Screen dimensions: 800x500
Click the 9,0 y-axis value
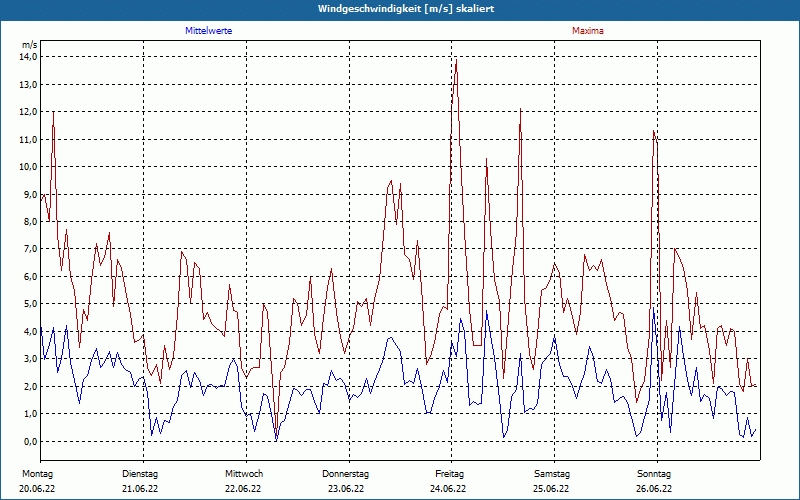point(31,194)
